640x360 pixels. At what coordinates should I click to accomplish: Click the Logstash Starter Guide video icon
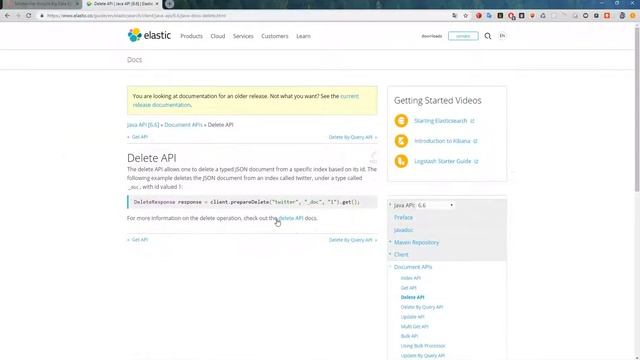point(401,161)
